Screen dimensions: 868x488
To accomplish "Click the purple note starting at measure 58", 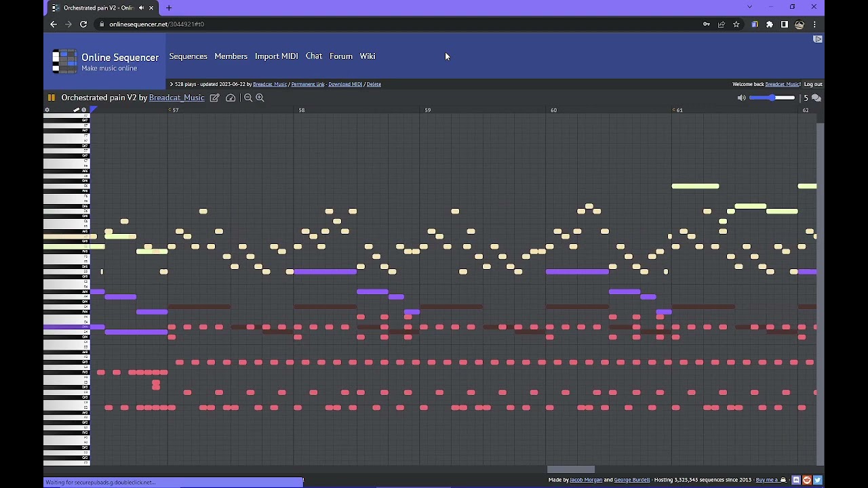I will pyautogui.click(x=325, y=272).
